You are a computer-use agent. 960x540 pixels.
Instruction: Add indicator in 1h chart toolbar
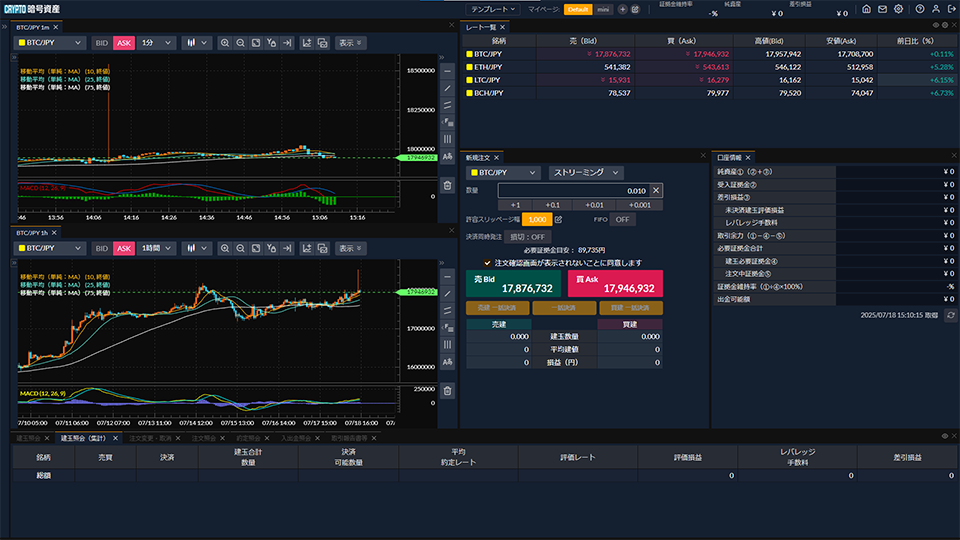tap(307, 248)
